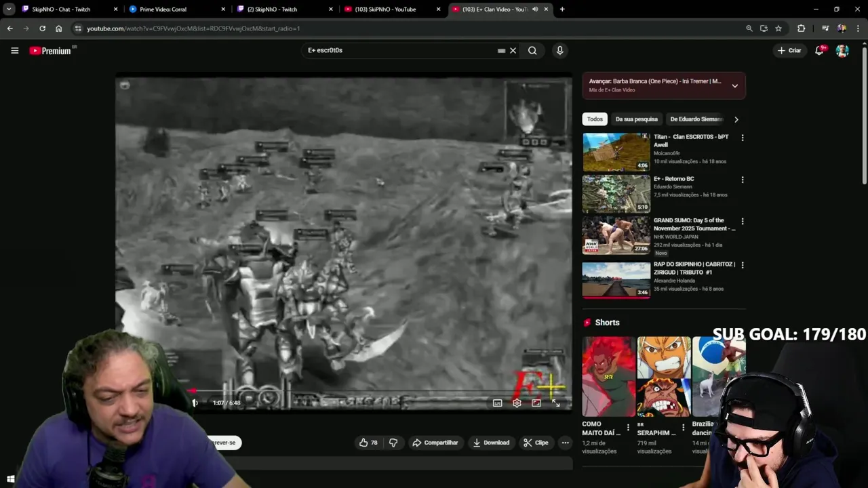Screen dimensions: 868x488
Task: Click the Compartilhar share button
Action: pos(435,443)
